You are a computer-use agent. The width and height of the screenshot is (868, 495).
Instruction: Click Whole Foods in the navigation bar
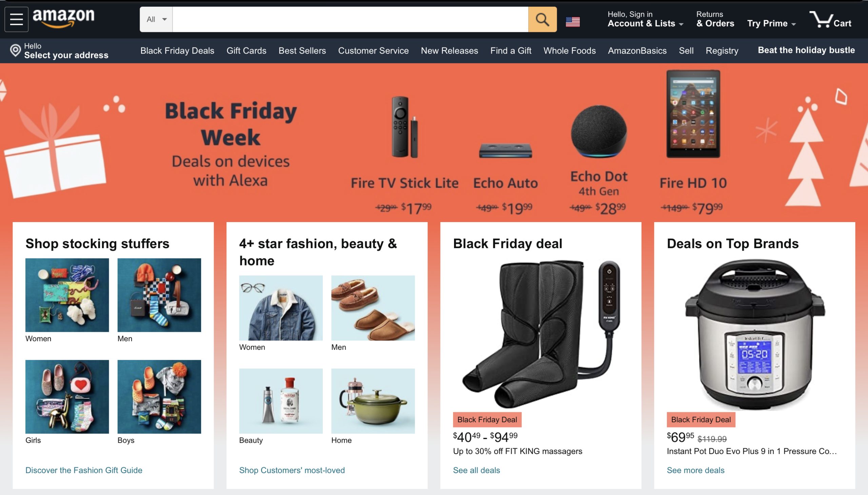(569, 50)
